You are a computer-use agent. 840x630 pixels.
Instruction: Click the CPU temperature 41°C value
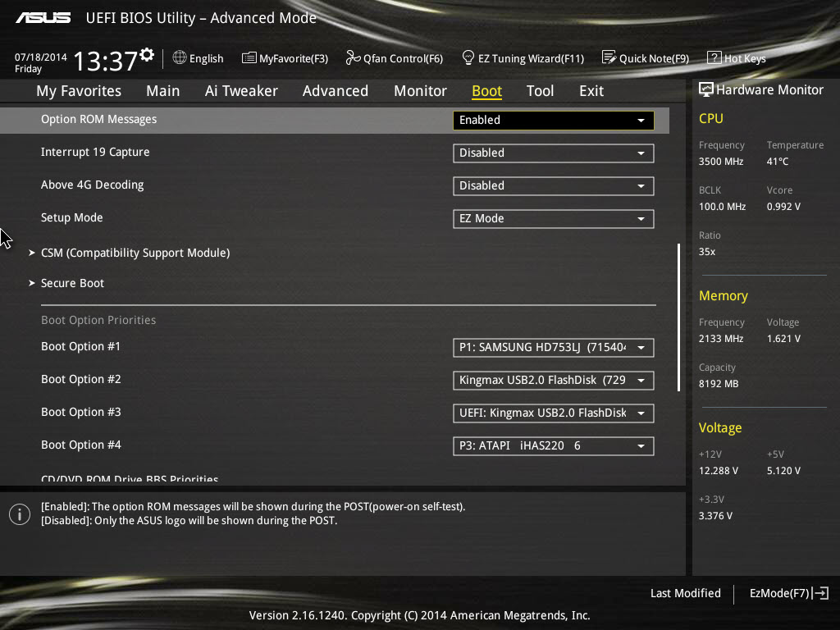[778, 162]
